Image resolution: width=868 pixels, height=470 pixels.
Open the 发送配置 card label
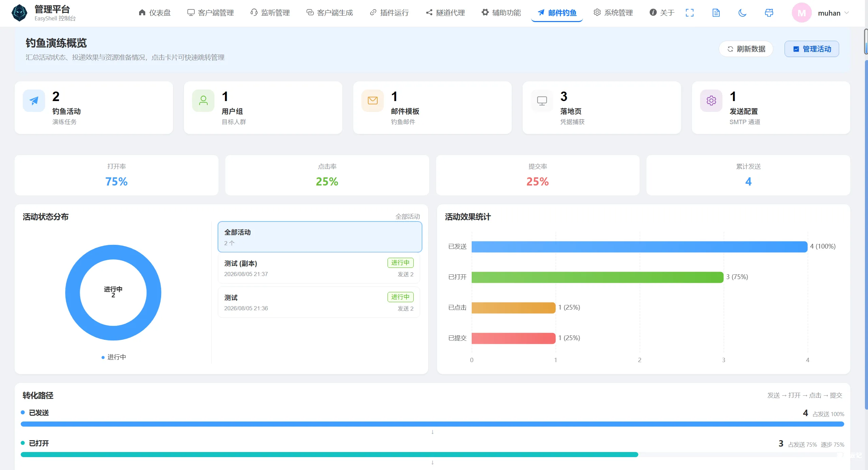[x=744, y=111]
